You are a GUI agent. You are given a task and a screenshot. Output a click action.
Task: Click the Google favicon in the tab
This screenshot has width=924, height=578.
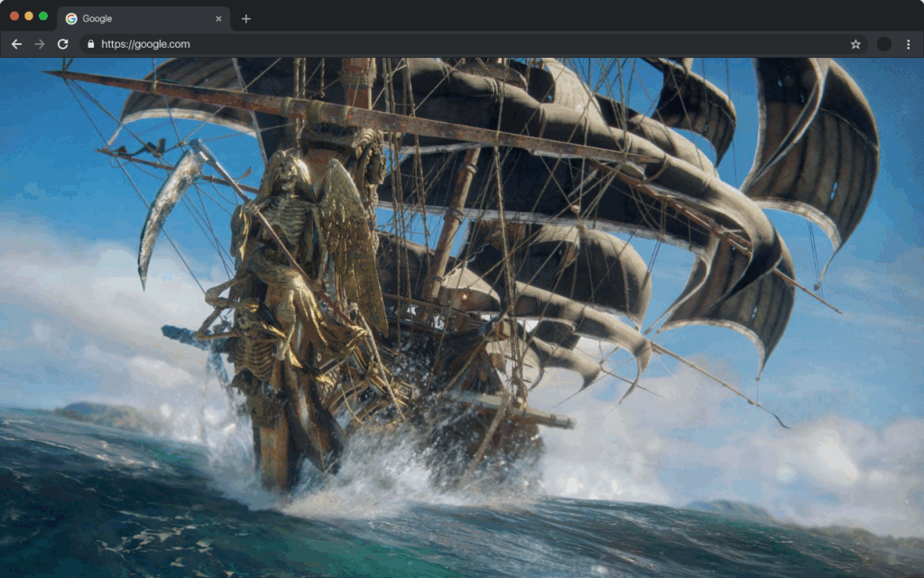click(x=71, y=19)
